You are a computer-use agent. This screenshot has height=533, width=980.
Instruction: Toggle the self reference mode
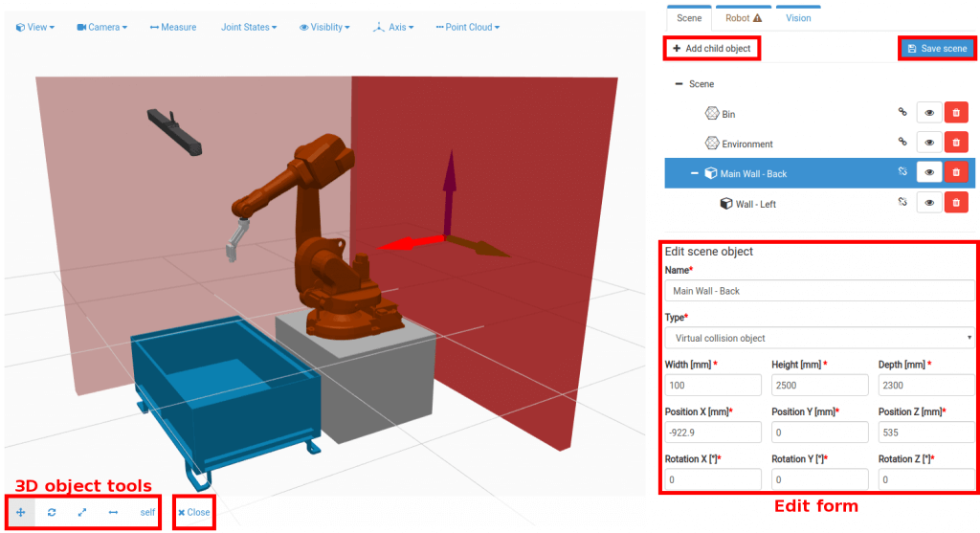[x=147, y=512]
